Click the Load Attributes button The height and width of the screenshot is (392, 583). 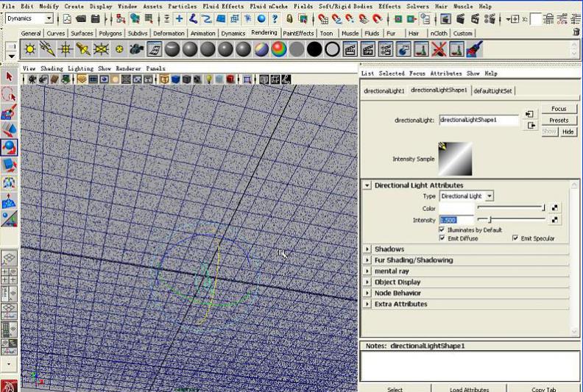tap(469, 388)
